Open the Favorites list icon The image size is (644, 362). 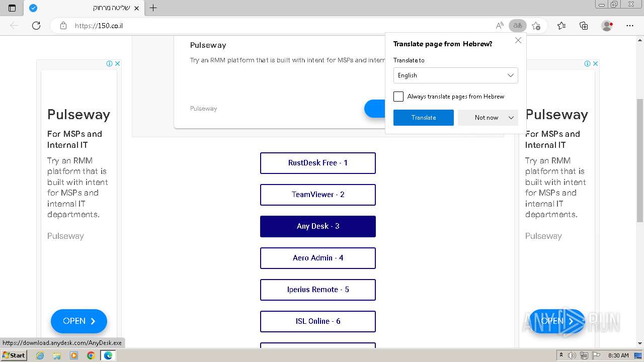click(561, 26)
